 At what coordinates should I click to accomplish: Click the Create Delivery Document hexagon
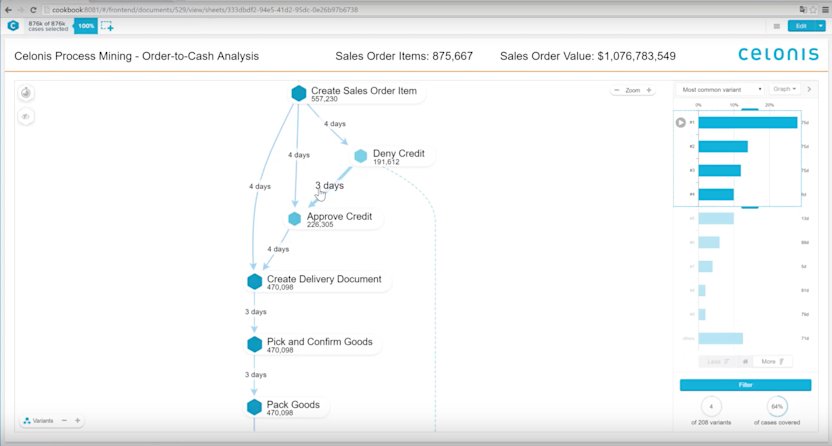pos(255,282)
